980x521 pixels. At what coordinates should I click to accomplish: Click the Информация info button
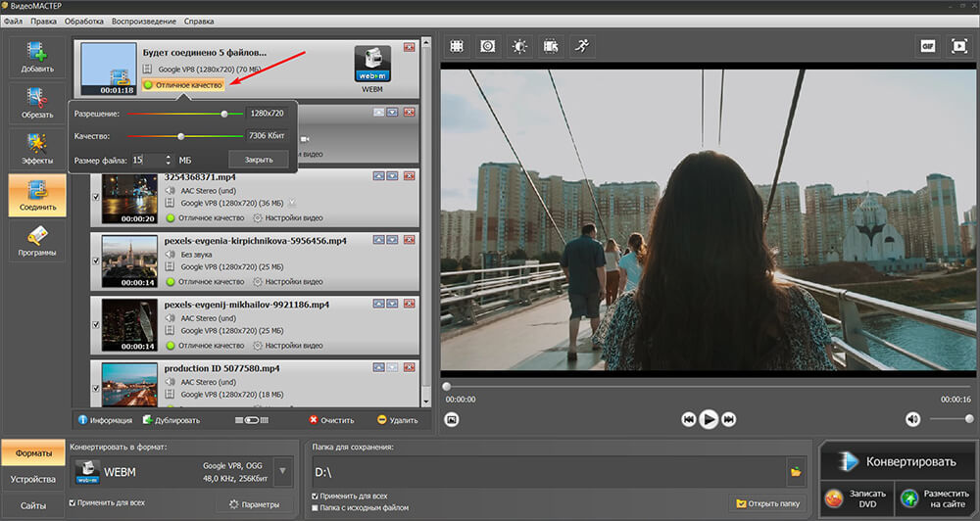tap(105, 420)
